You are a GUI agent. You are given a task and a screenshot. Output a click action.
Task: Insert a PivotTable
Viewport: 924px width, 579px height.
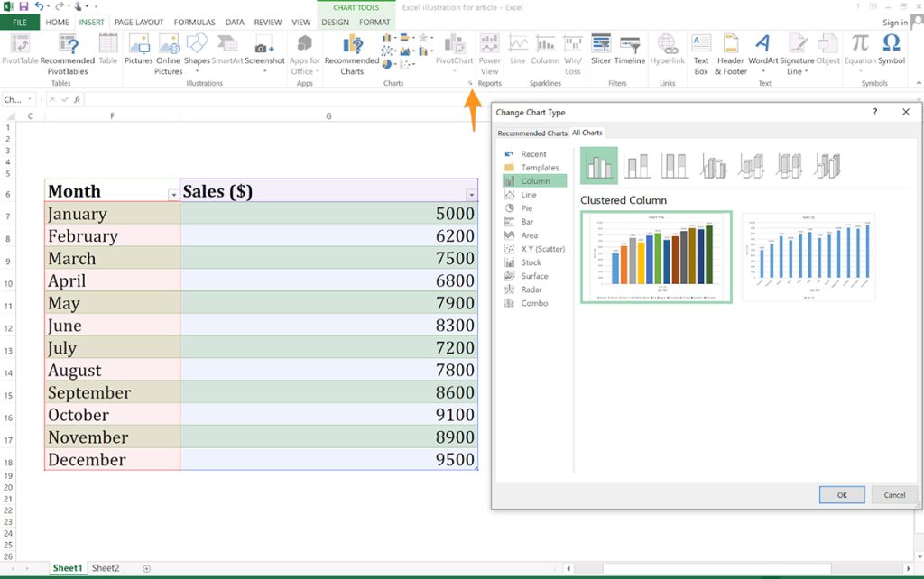[x=19, y=50]
